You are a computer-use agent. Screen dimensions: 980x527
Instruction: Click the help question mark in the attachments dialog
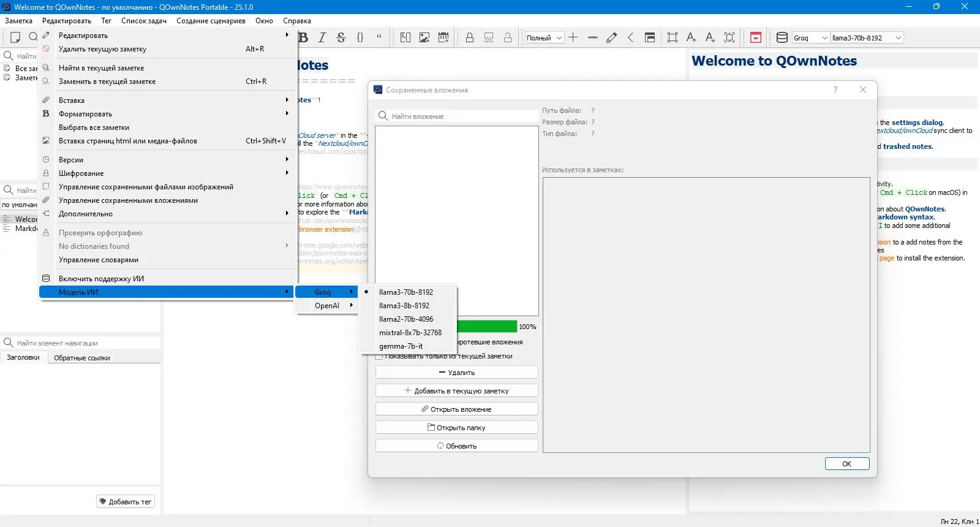click(835, 89)
